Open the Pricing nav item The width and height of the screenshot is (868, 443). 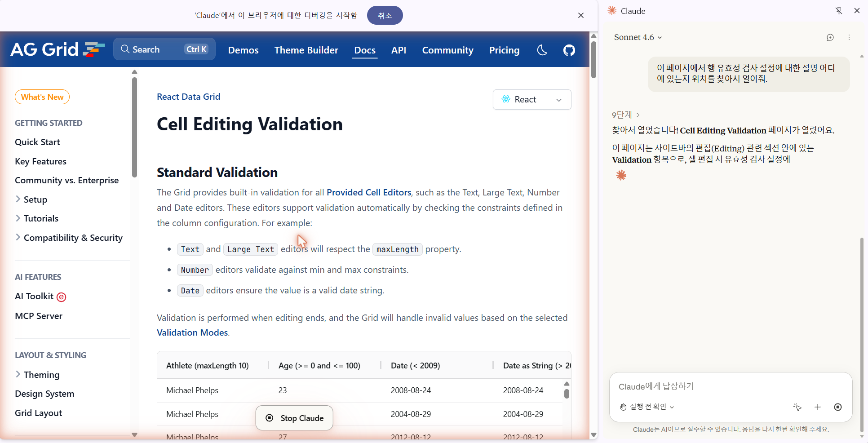504,50
